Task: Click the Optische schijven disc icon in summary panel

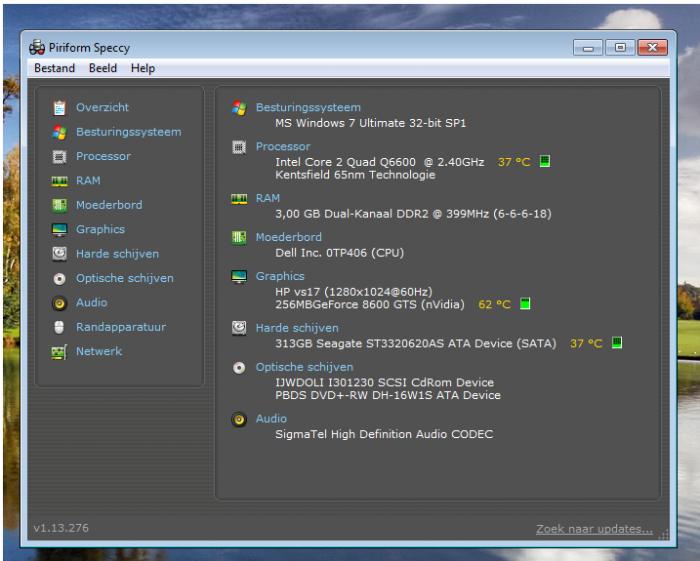Action: (239, 367)
